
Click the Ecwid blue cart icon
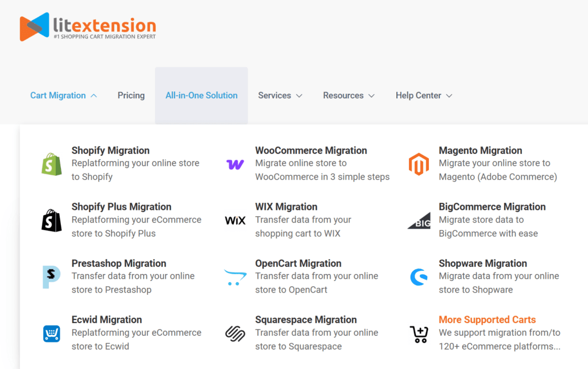coord(51,334)
